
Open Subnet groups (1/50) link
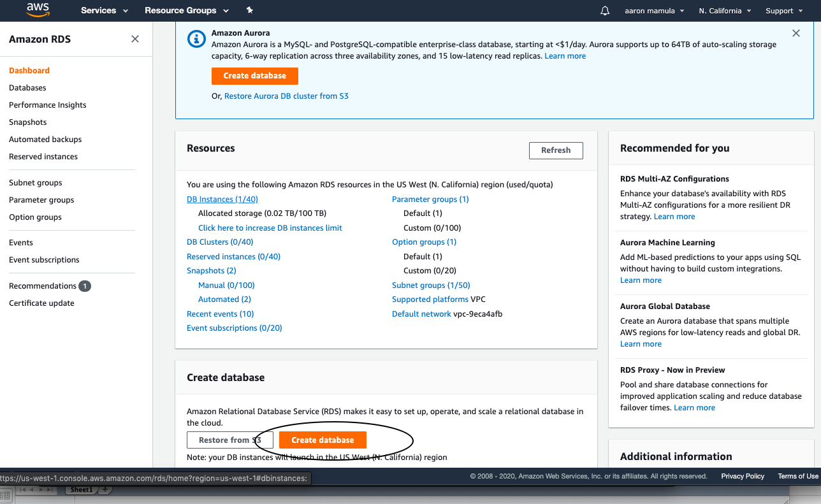[x=431, y=285]
